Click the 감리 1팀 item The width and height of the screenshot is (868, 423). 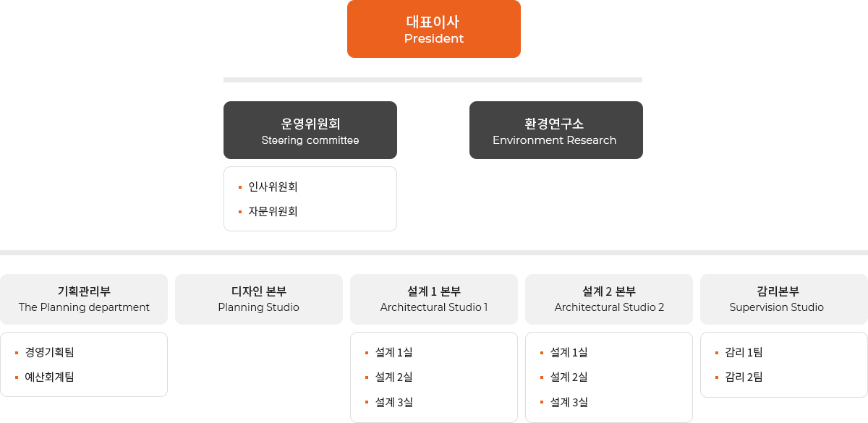pyautogui.click(x=744, y=352)
